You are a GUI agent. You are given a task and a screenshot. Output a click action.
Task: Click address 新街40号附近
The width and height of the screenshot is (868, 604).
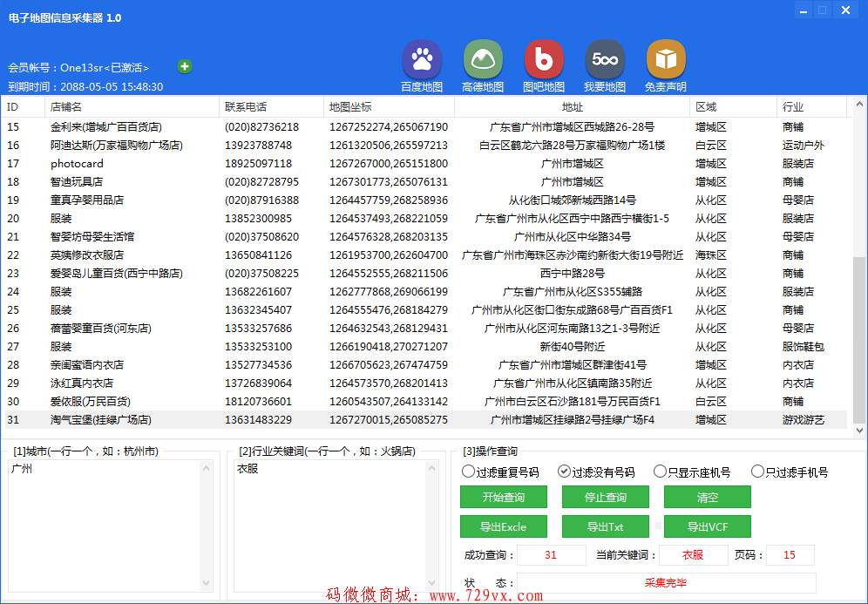572,346
